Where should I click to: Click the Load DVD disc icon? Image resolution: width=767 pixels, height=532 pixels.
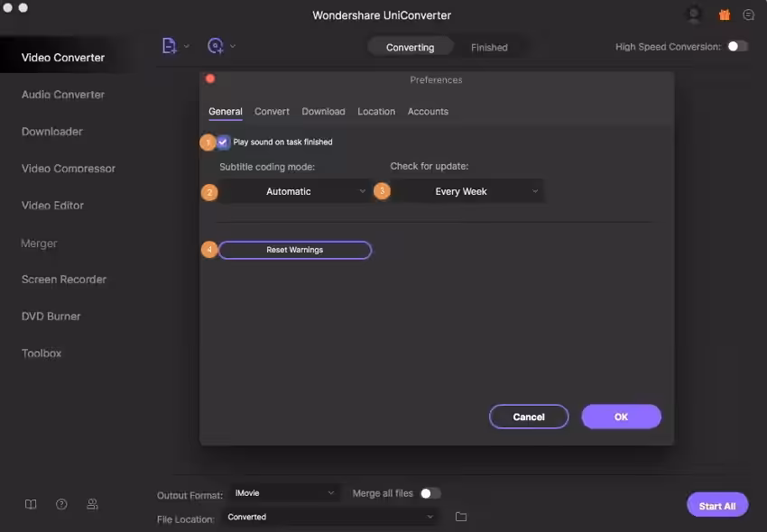pyautogui.click(x=216, y=46)
